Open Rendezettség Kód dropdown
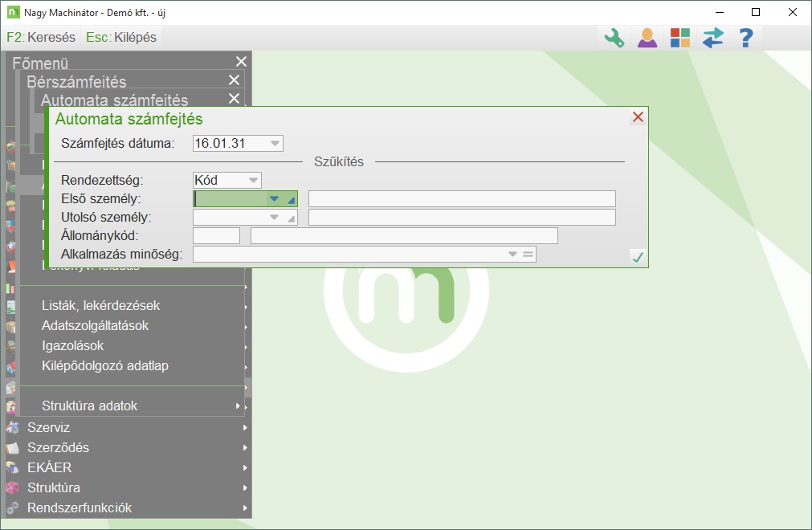Screen dimensions: 812x530 (x=253, y=180)
